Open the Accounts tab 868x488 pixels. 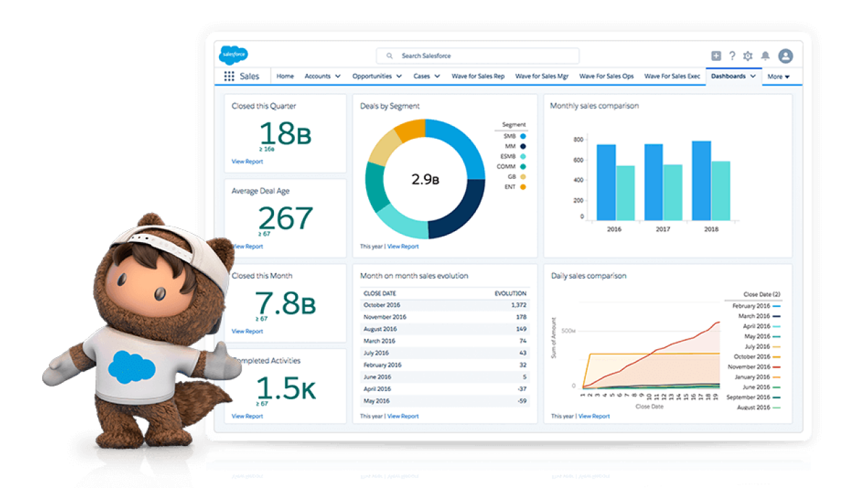pos(317,77)
